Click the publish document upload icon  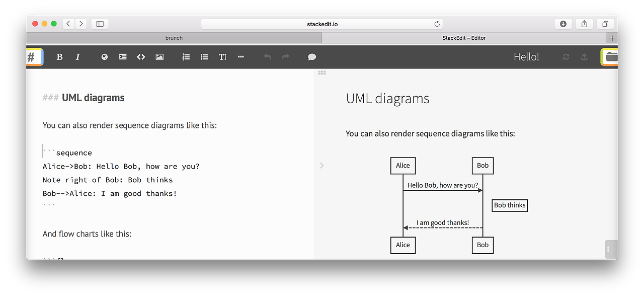pyautogui.click(x=584, y=57)
